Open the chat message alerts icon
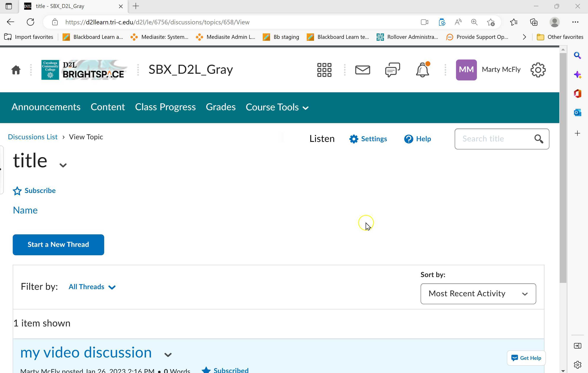Image resolution: width=588 pixels, height=373 pixels. click(392, 70)
